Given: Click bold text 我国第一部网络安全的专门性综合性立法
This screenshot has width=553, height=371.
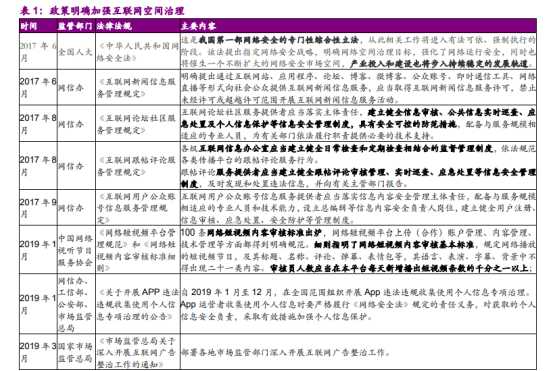Looking at the screenshot, I should 278,39.
